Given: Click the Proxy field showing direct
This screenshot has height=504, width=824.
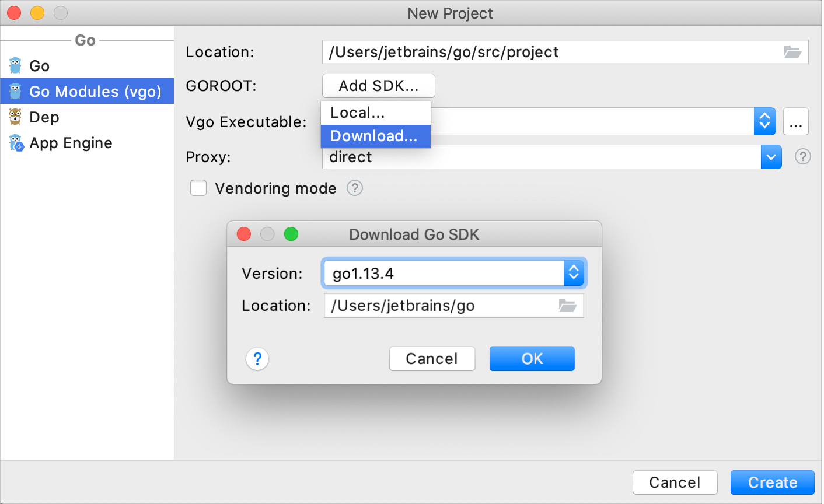Looking at the screenshot, I should point(551,157).
